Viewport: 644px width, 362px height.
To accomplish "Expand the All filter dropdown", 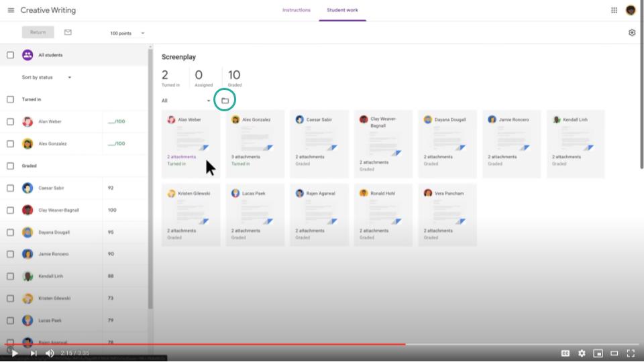I will [186, 101].
